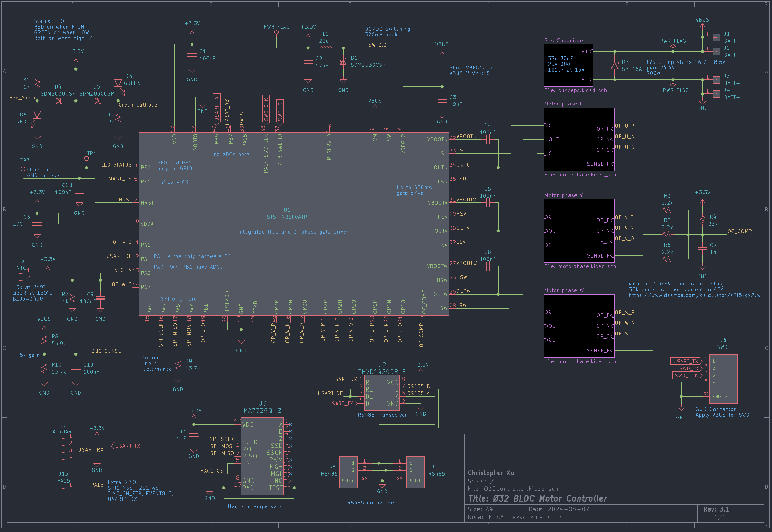Select the D7 TVS diode symbol
Image resolution: width=772 pixels, height=532 pixels.
tap(615, 66)
